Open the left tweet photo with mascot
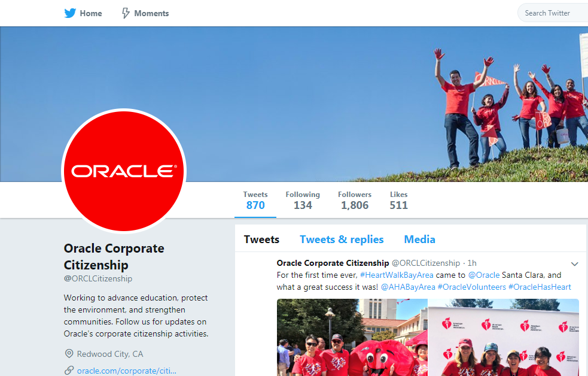Screen dimensions: 588x376 coord(352,337)
